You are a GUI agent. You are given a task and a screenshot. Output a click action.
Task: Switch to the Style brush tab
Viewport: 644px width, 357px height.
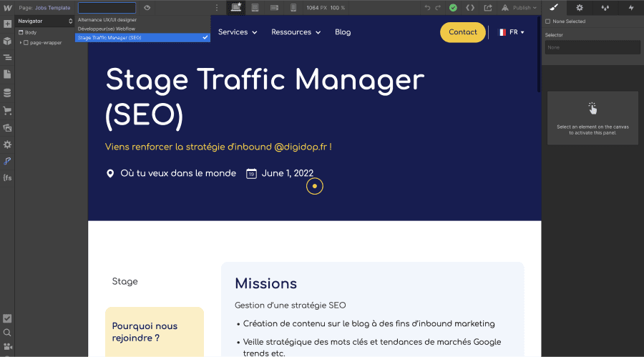pyautogui.click(x=554, y=7)
